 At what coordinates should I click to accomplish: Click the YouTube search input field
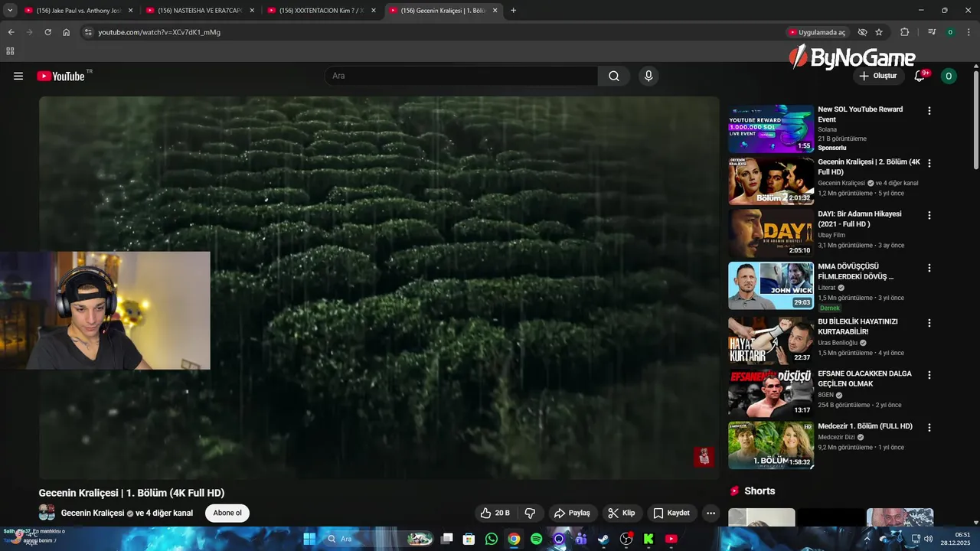[x=461, y=76]
